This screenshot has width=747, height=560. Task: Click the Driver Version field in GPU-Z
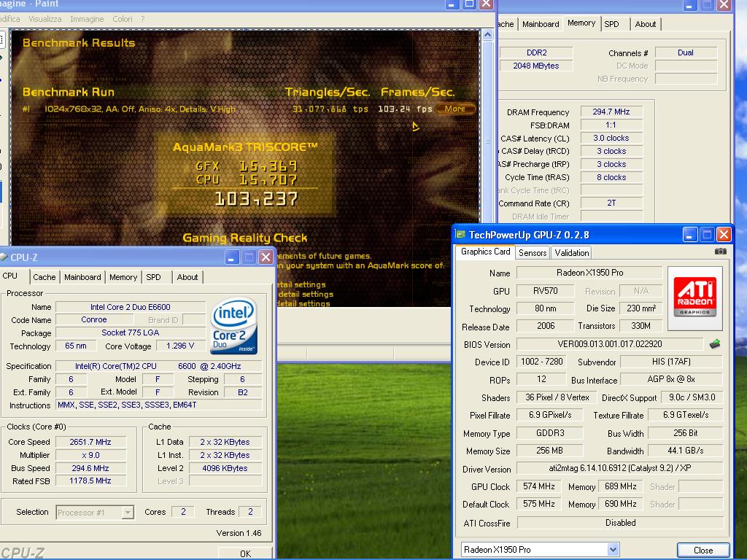(620, 469)
